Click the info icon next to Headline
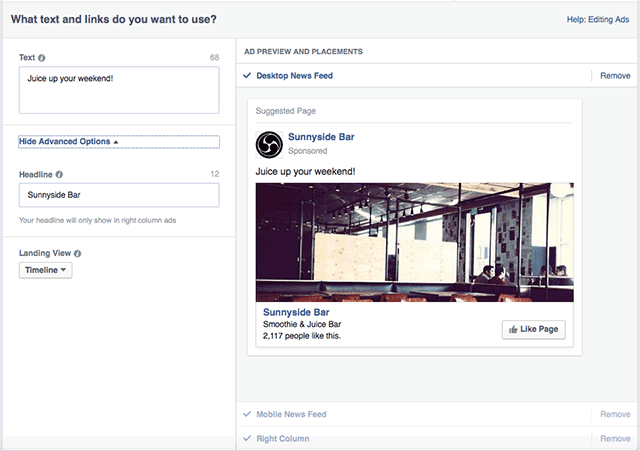640x451 pixels. tap(59, 174)
